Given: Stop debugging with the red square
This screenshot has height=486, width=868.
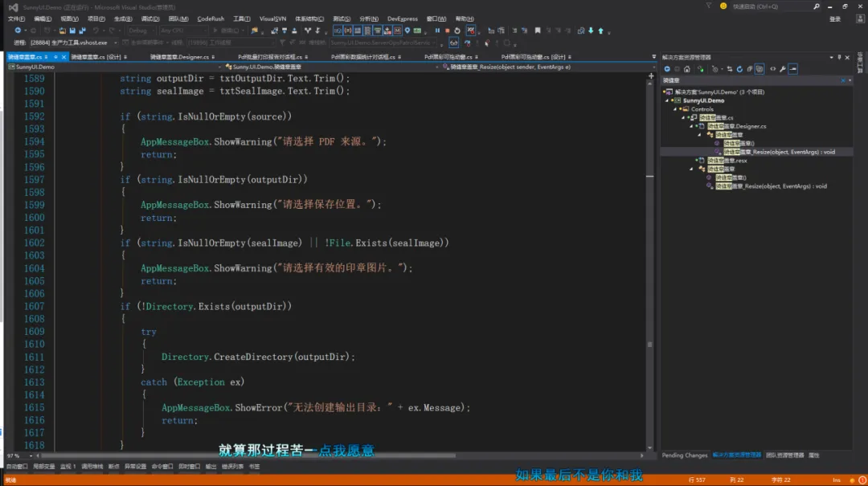Looking at the screenshot, I should point(448,31).
